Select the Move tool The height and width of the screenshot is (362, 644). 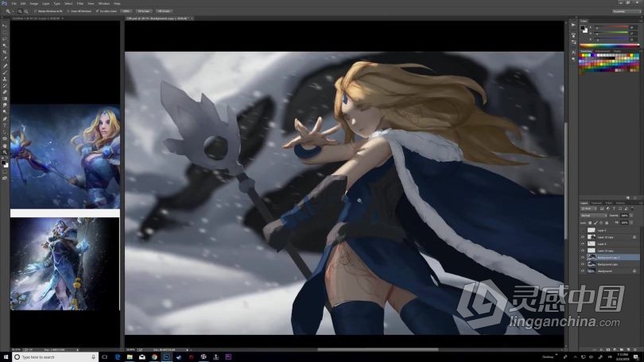click(x=6, y=25)
